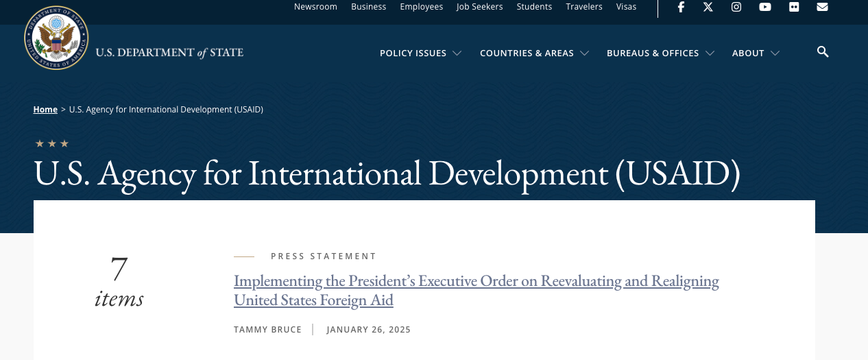Expand the Countries & Areas menu
Image resolution: width=868 pixels, height=360 pixels.
coord(534,53)
